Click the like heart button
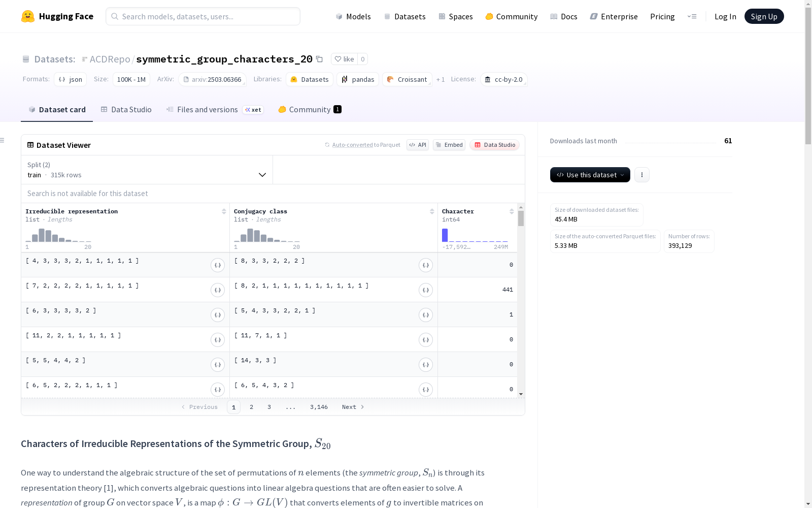This screenshot has width=812, height=508. 344,59
